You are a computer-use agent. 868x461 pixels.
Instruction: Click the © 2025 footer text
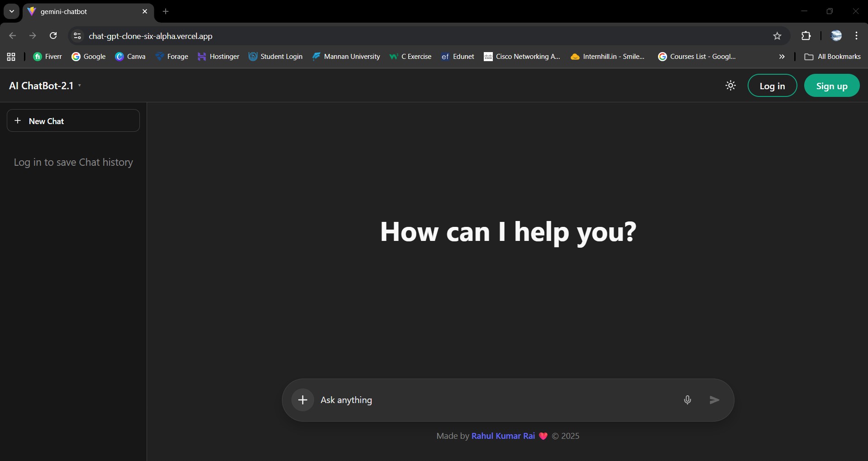565,436
